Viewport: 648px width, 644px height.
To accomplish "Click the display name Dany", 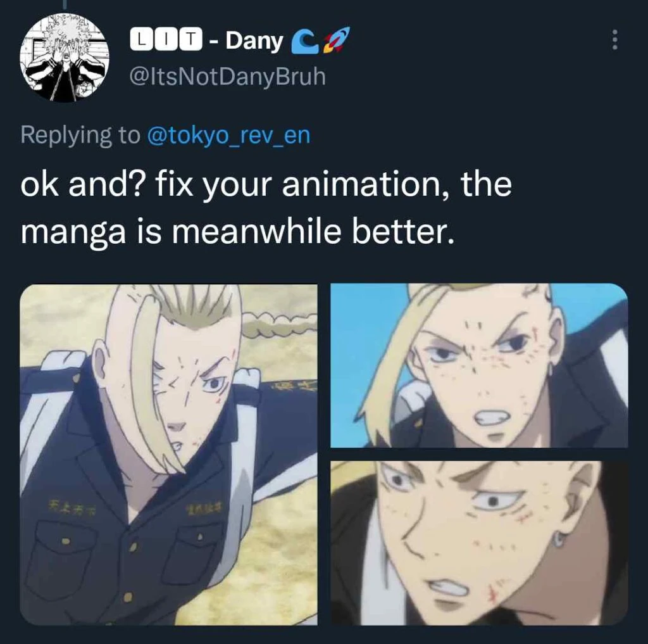I will 254,41.
